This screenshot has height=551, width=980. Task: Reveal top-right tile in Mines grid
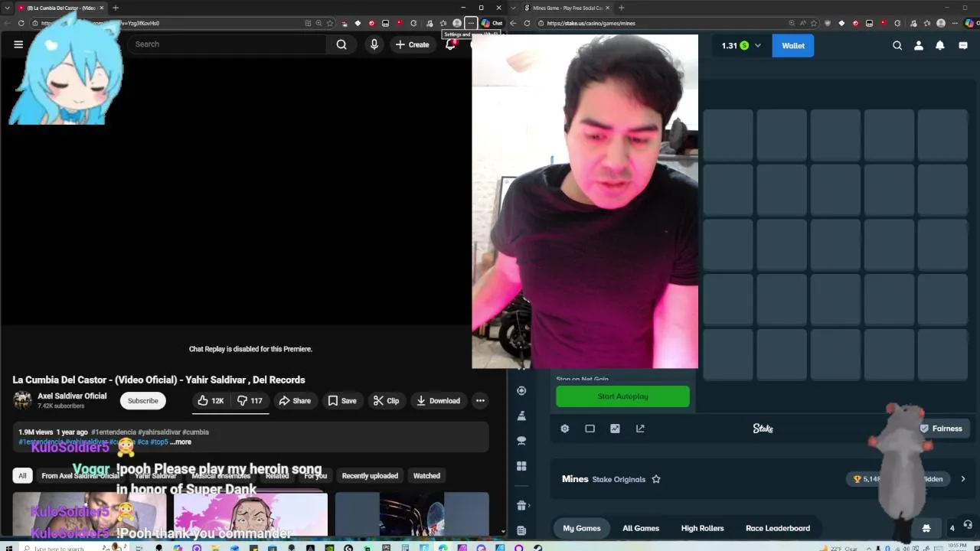pos(943,135)
